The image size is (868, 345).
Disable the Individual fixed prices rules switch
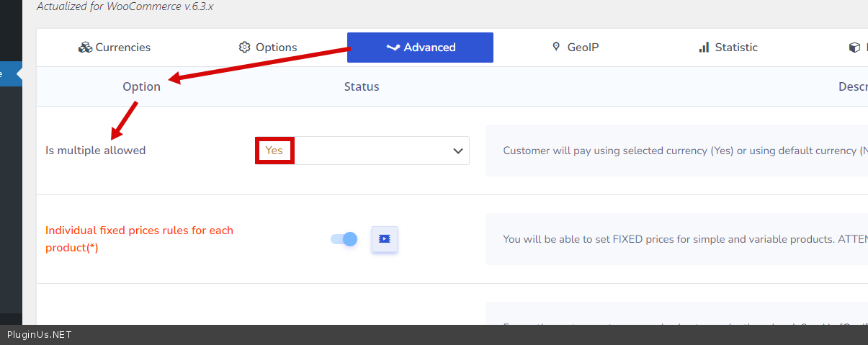point(344,239)
